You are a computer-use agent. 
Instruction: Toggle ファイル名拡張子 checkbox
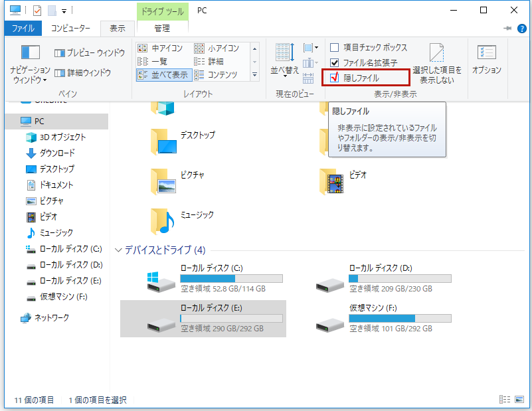[335, 62]
